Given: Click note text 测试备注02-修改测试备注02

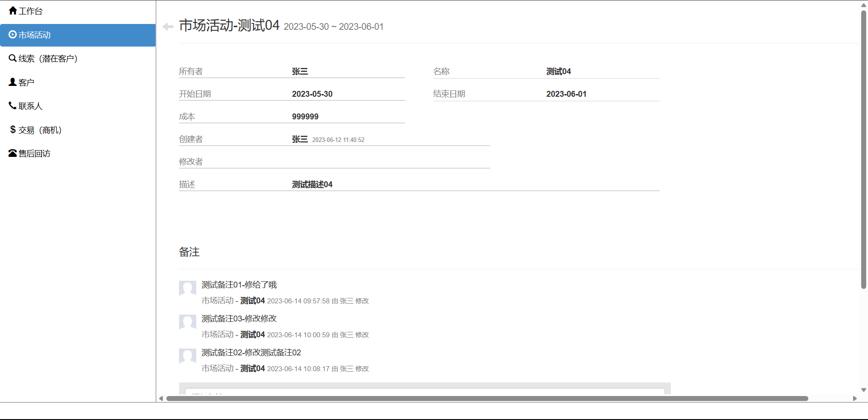Looking at the screenshot, I should pyautogui.click(x=251, y=353).
